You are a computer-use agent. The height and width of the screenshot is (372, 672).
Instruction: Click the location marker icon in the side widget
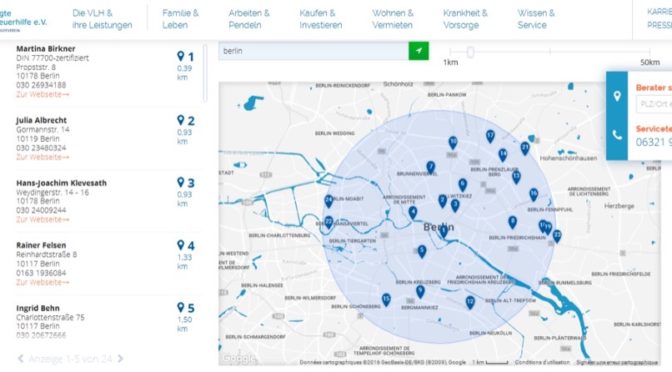click(617, 96)
